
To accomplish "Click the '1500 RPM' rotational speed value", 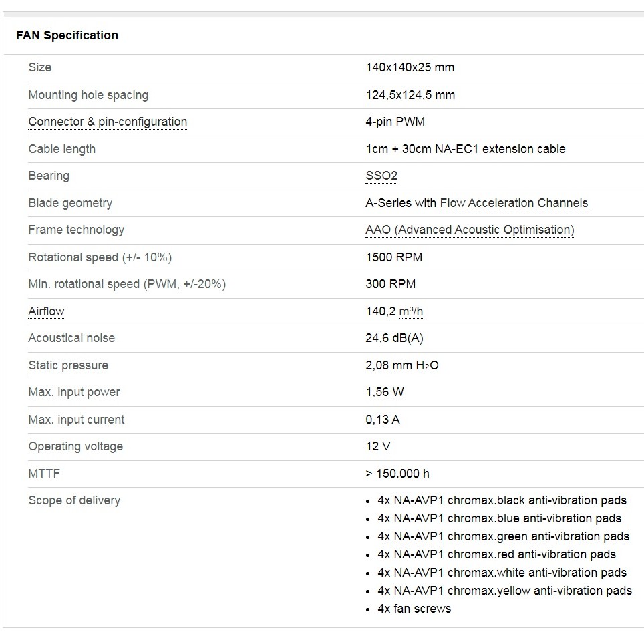I will [393, 257].
